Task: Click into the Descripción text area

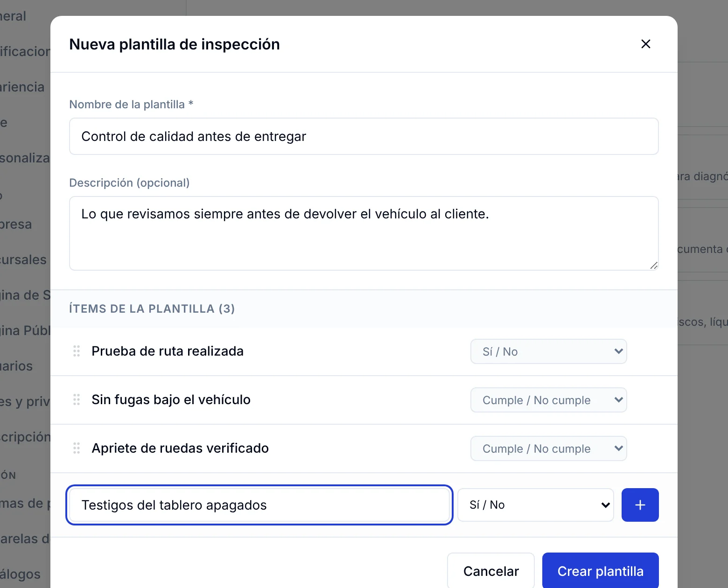Action: (x=364, y=233)
